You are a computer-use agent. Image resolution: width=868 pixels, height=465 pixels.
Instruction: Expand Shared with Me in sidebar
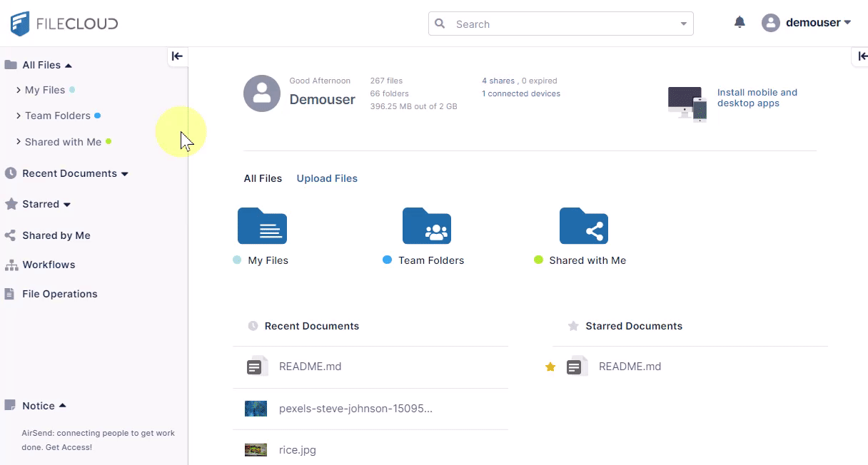[x=19, y=142]
